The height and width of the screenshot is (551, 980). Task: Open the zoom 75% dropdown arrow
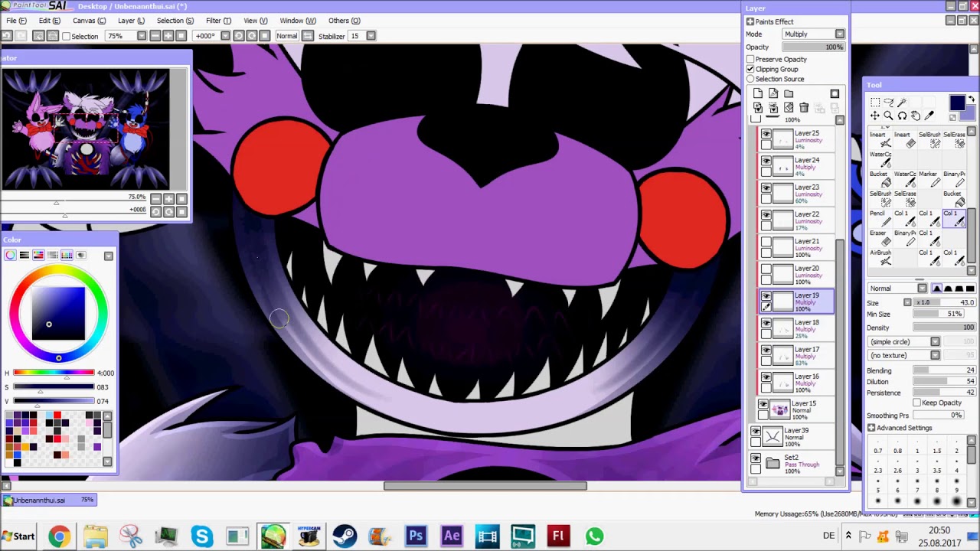[x=142, y=36]
